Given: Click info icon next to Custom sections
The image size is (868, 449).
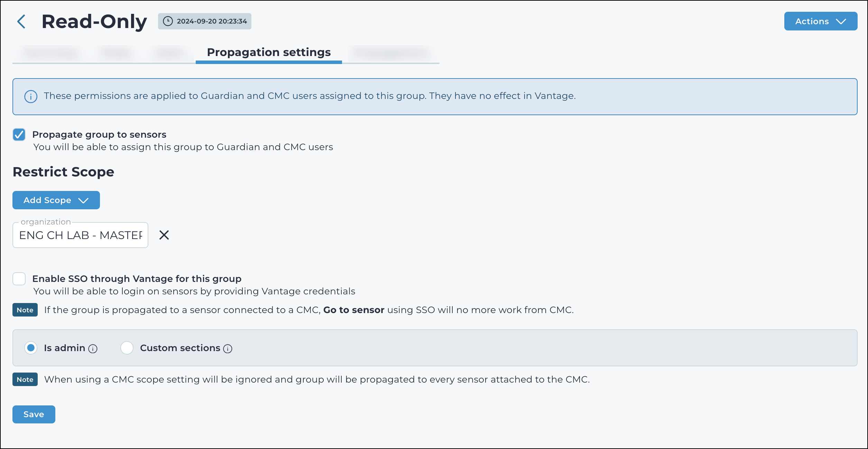Looking at the screenshot, I should (x=228, y=349).
